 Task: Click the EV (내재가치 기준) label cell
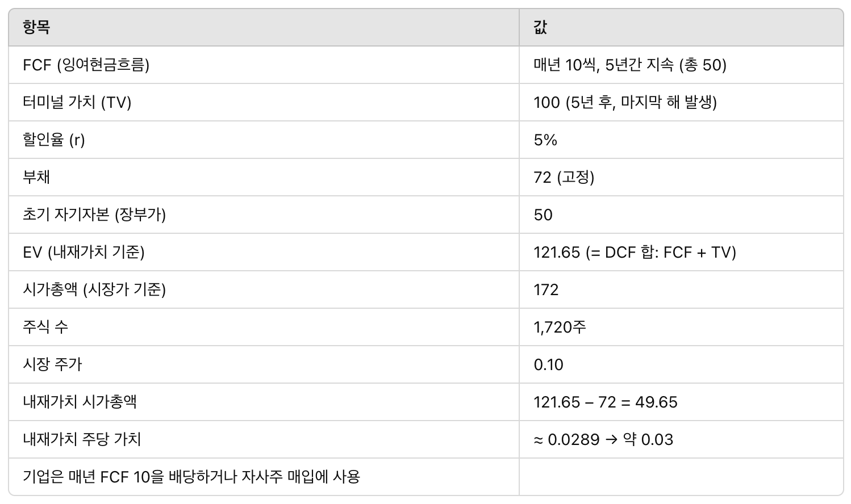pos(84,252)
